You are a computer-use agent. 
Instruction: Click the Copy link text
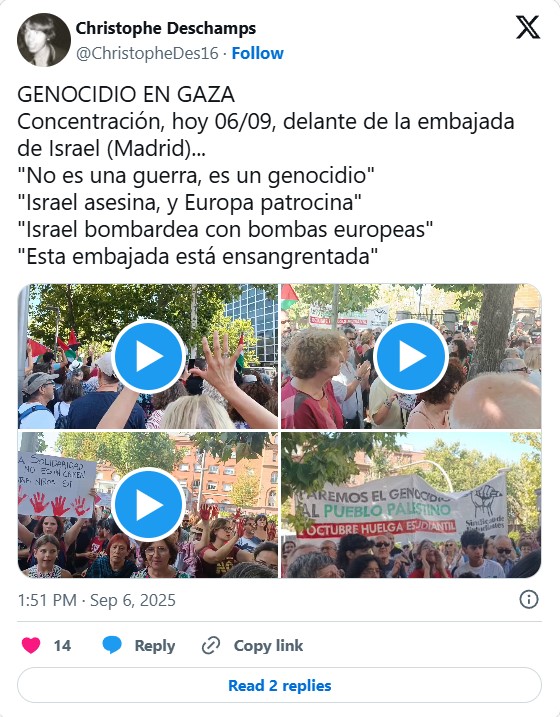[268, 646]
